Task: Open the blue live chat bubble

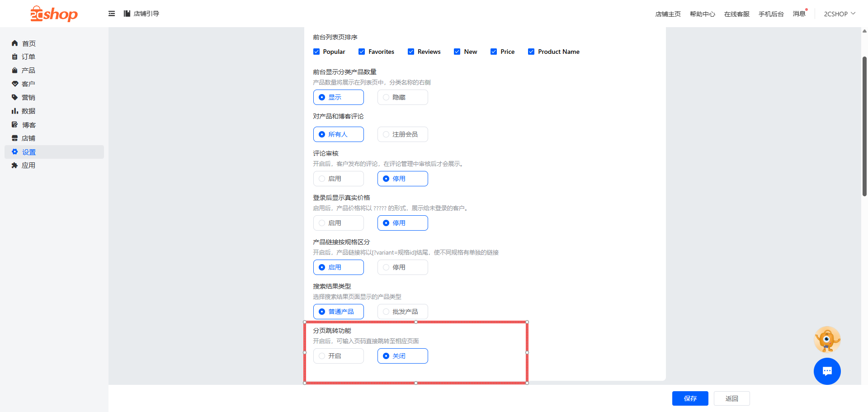Action: 827,371
